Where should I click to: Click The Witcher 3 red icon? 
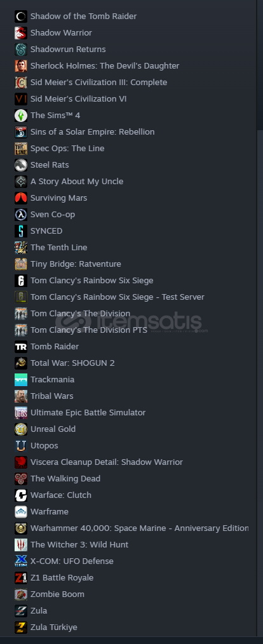(x=21, y=545)
